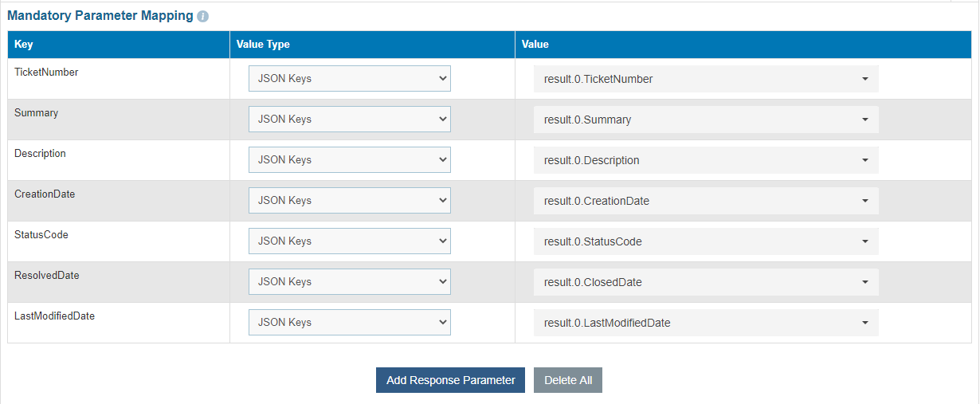This screenshot has width=980, height=404.
Task: Open Value Type dropdown for ResolvedDate
Action: (349, 282)
